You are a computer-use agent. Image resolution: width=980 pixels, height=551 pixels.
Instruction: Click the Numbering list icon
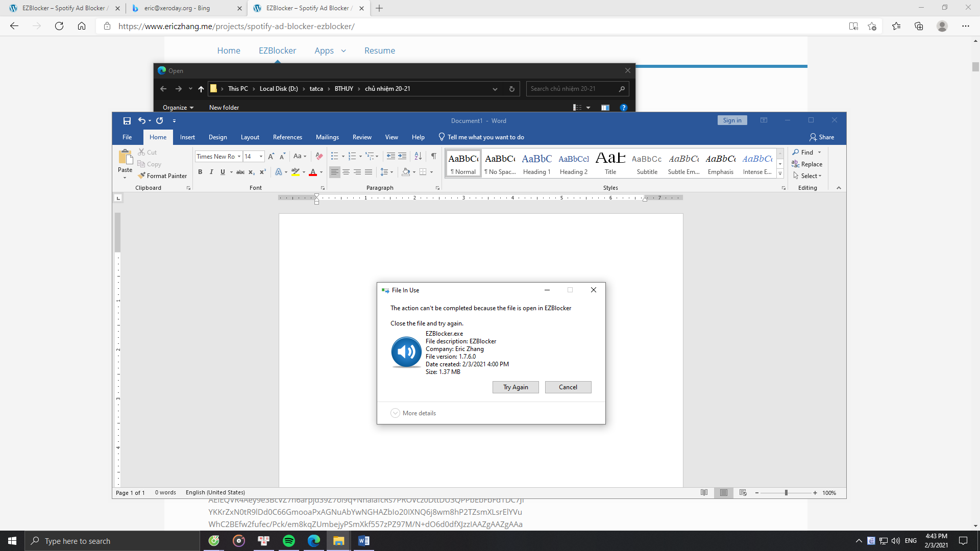point(352,156)
